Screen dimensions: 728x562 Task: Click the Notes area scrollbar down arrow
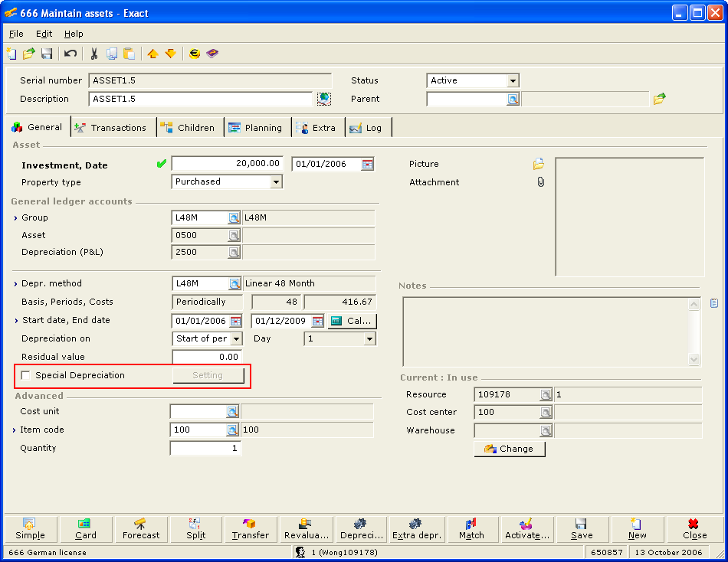(694, 359)
